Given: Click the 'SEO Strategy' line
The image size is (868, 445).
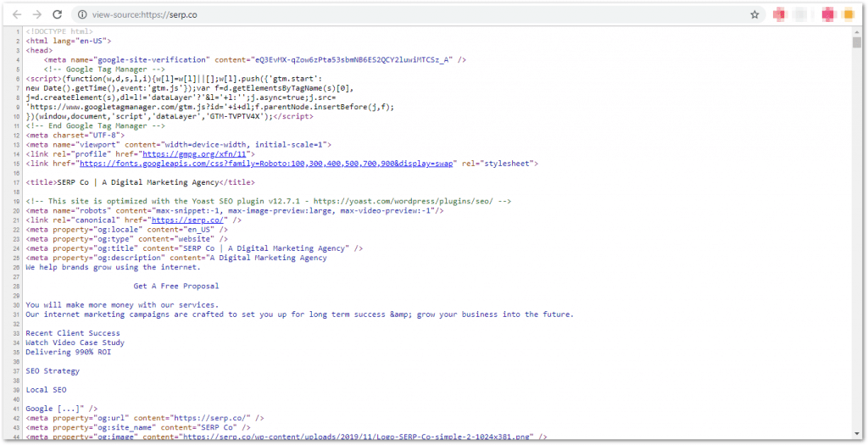Looking at the screenshot, I should (53, 371).
